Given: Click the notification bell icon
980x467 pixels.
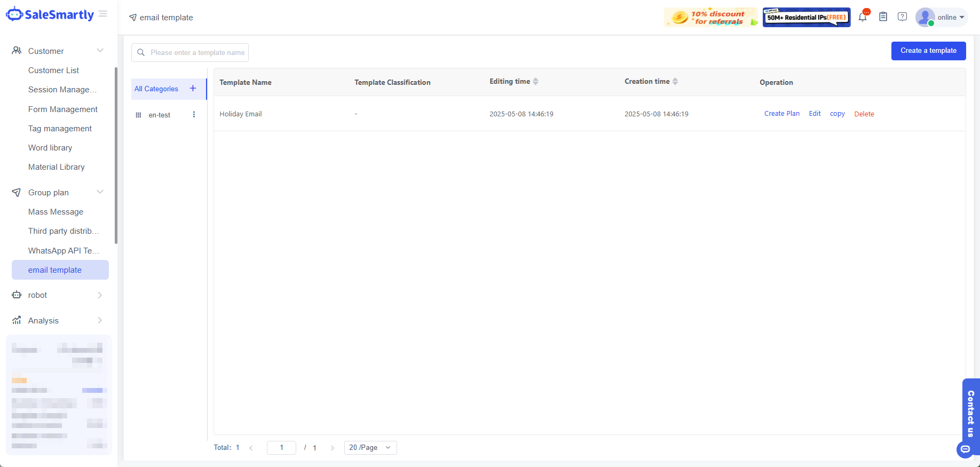Looking at the screenshot, I should tap(863, 17).
